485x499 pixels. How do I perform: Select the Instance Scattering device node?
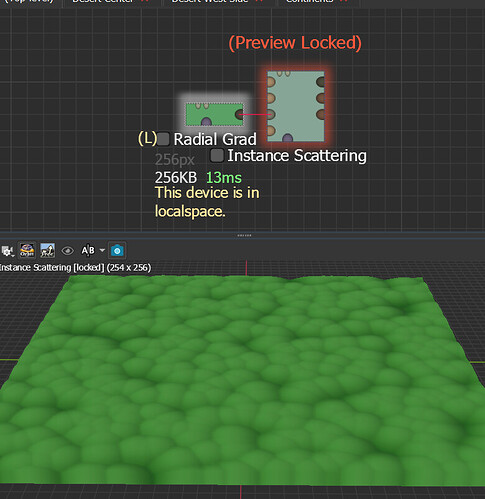[x=296, y=106]
